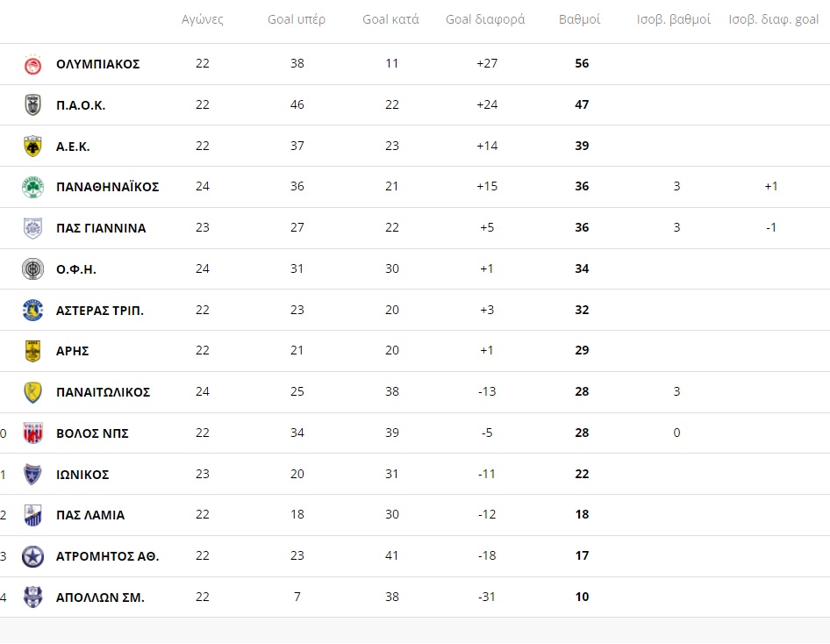Open the ΑΠΟΛΛΩΝ ΣΜ. team link
The width and height of the screenshot is (830, 644).
(x=100, y=597)
